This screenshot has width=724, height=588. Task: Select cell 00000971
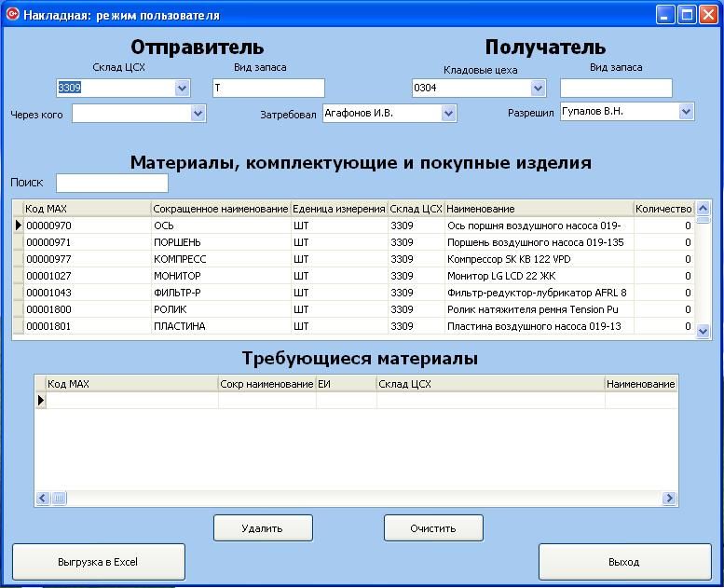88,242
